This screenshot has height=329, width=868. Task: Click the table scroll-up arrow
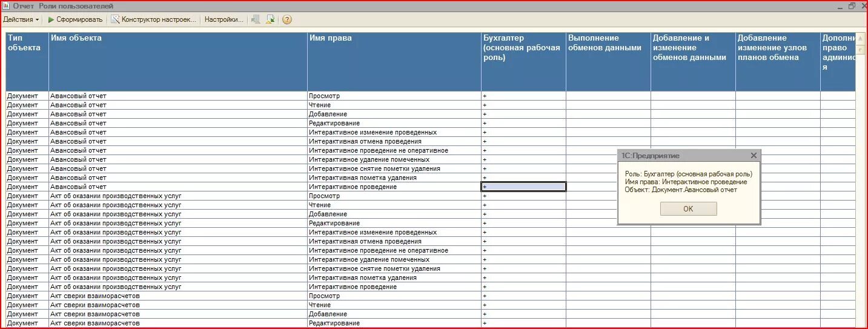coord(861,38)
